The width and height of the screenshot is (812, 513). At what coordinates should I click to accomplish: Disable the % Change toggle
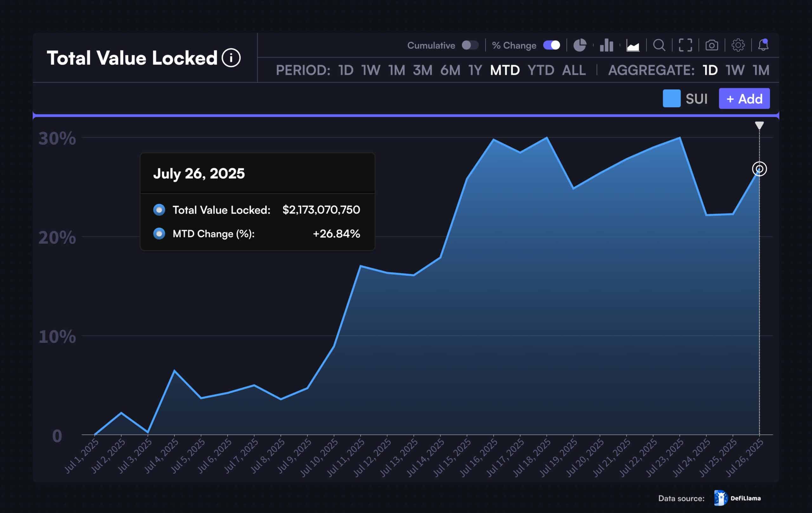[552, 45]
